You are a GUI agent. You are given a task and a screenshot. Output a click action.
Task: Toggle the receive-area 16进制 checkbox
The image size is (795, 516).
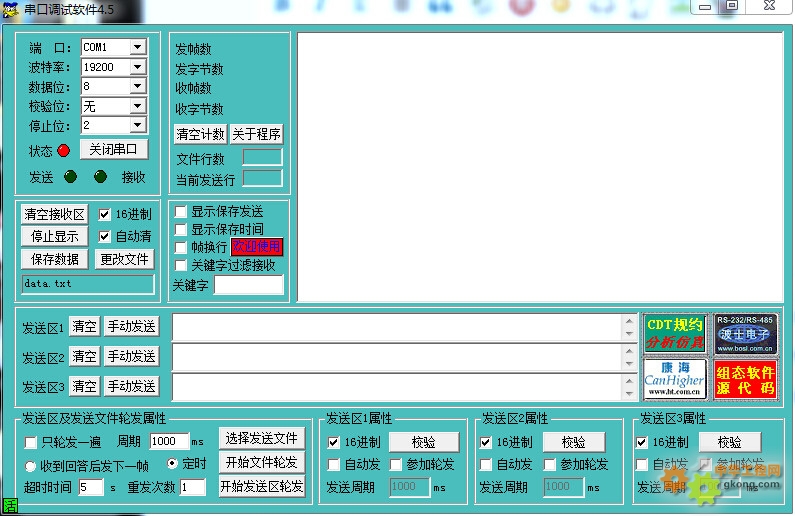point(104,214)
